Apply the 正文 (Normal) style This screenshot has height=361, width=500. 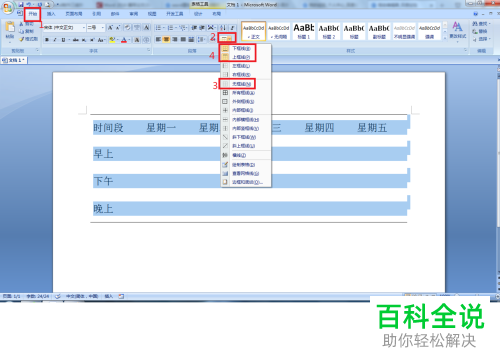pos(253,31)
